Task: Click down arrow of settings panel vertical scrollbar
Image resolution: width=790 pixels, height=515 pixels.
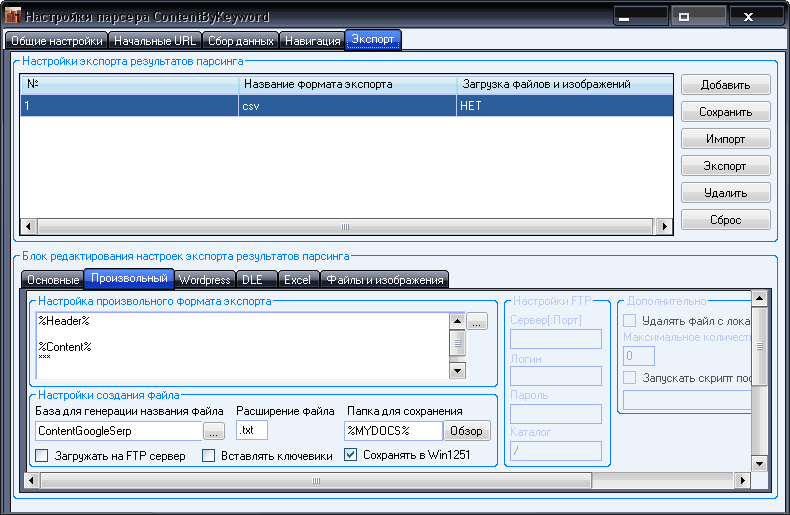Action: click(759, 463)
